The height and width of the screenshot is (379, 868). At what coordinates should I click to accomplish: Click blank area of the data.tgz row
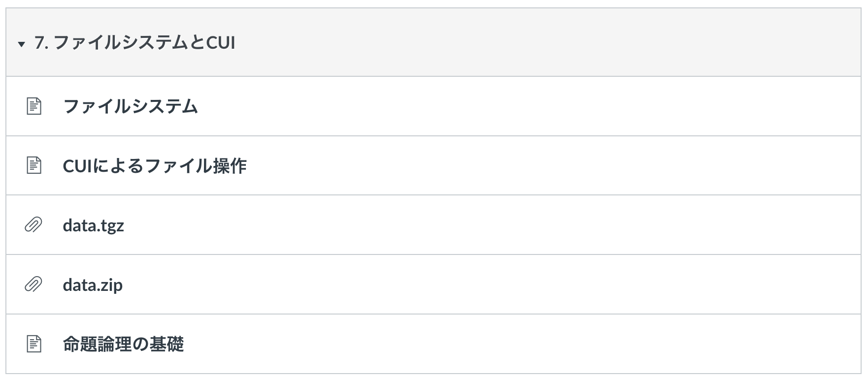click(x=542, y=225)
